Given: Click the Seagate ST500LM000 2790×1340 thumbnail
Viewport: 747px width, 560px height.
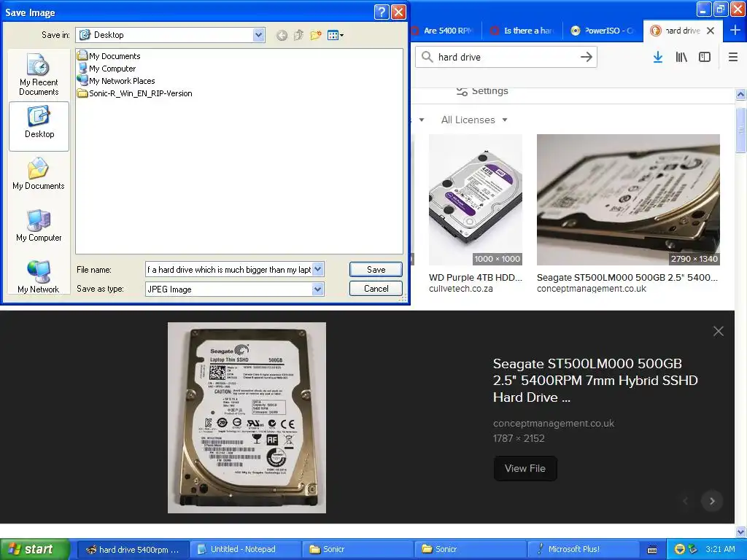Looking at the screenshot, I should tap(628, 200).
